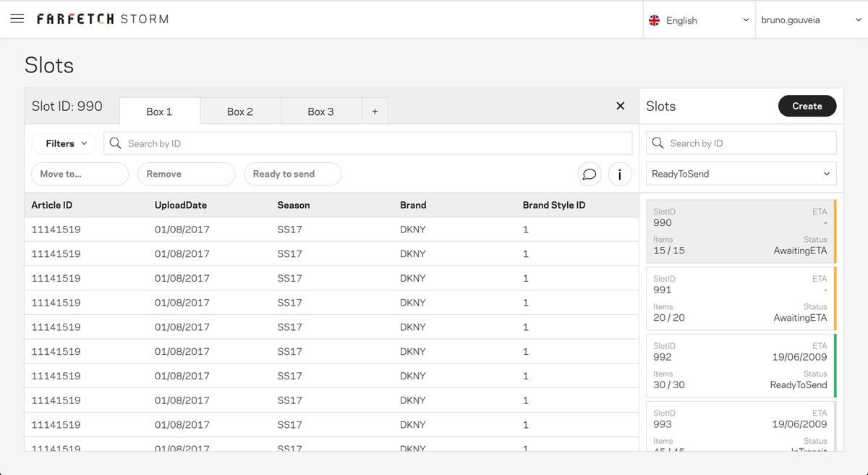The height and width of the screenshot is (475, 868).
Task: Switch to the Box 3 tab
Action: pos(320,111)
